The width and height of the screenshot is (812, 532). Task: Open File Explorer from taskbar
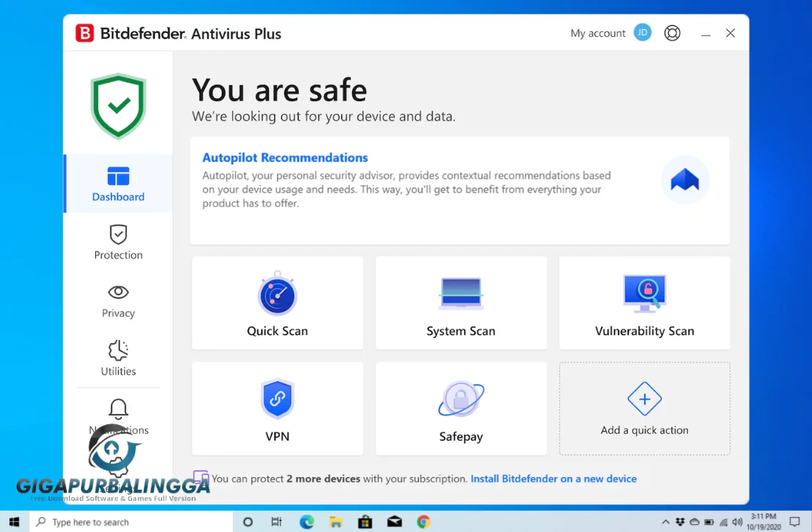tap(336, 522)
